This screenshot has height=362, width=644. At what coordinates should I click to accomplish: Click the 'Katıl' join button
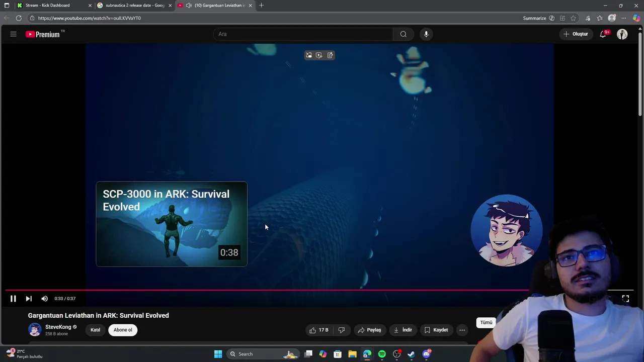[95, 330]
